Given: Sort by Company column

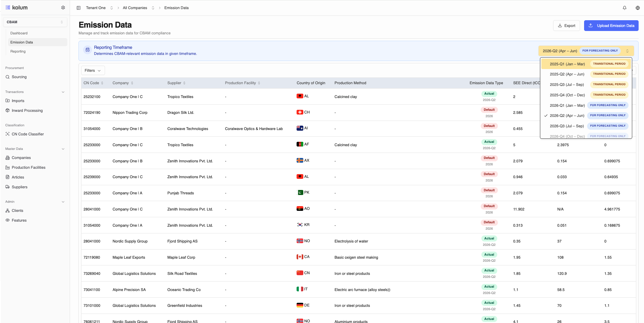Looking at the screenshot, I should click(123, 83).
